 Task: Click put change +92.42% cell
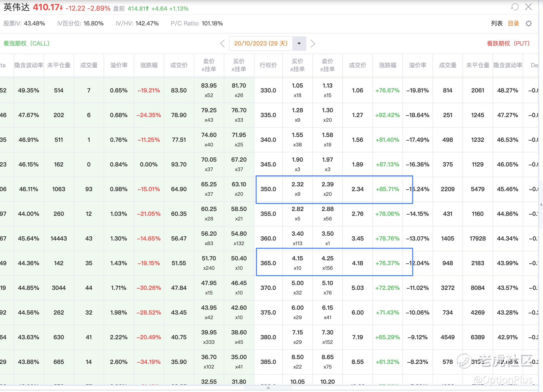[388, 115]
